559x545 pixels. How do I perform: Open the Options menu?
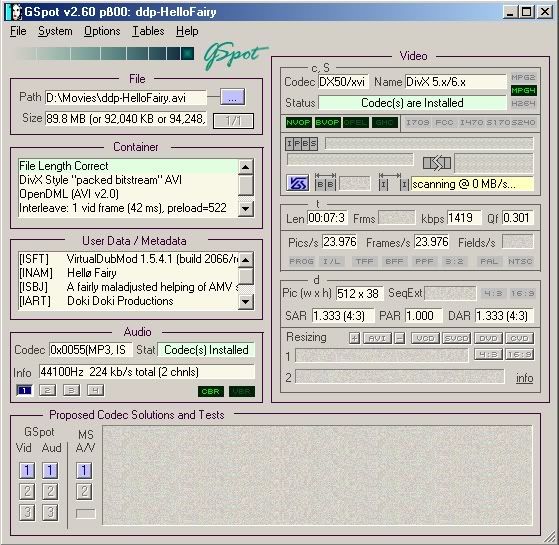[102, 31]
